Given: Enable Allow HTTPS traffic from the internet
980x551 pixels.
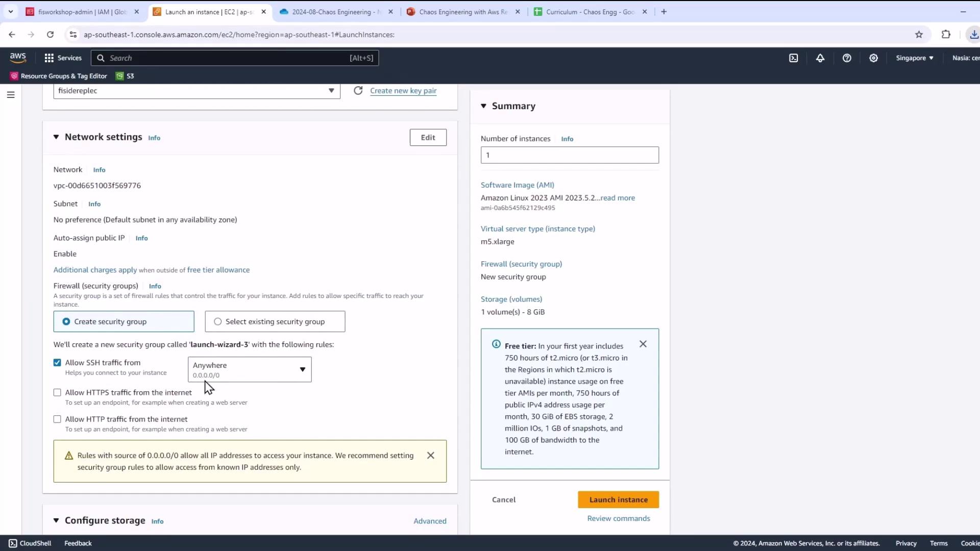Looking at the screenshot, I should tap(57, 392).
